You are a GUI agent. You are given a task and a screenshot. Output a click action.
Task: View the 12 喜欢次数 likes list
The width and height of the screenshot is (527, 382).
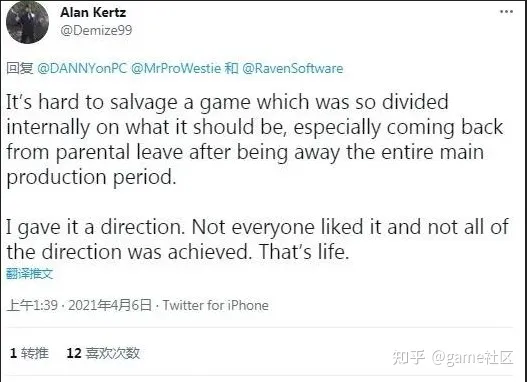pyautogui.click(x=103, y=353)
